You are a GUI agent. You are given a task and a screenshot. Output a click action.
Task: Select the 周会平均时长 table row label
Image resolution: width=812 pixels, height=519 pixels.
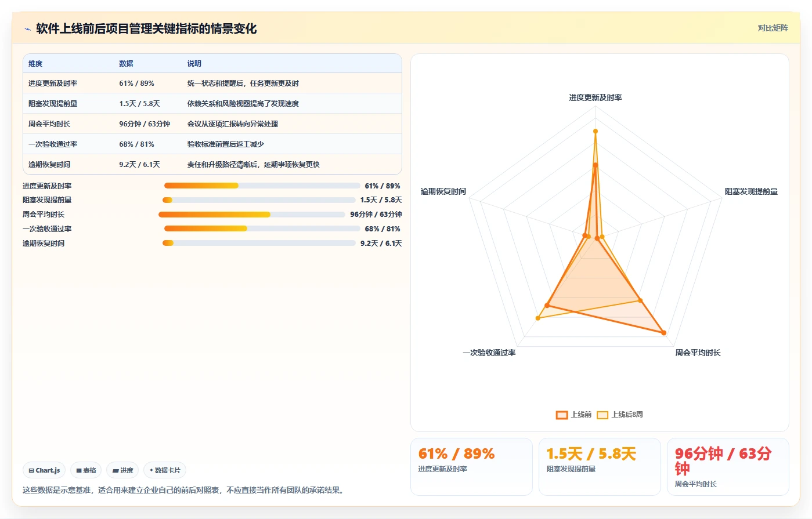[x=49, y=124]
